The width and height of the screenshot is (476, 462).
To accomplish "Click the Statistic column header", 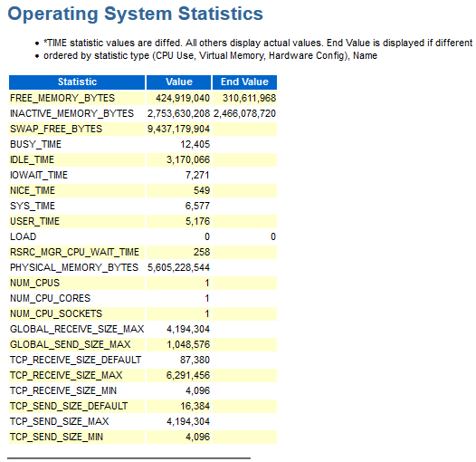I will click(77, 82).
